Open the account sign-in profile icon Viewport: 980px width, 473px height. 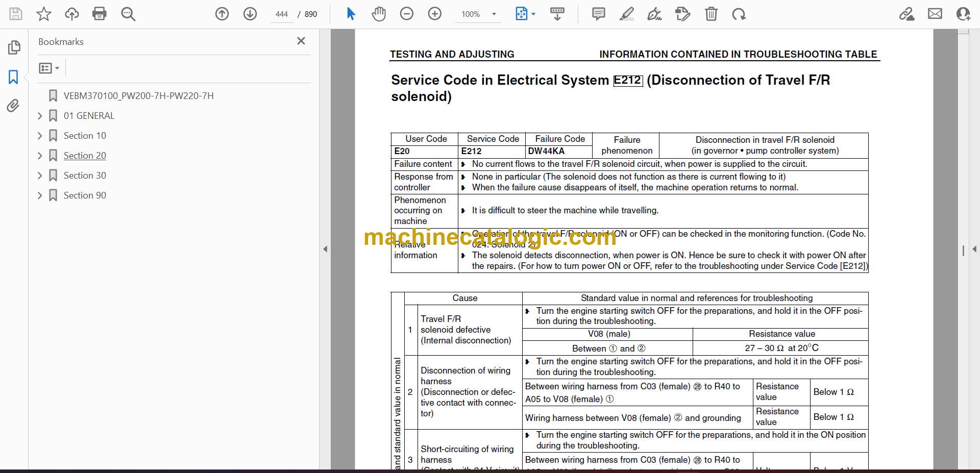tap(963, 14)
